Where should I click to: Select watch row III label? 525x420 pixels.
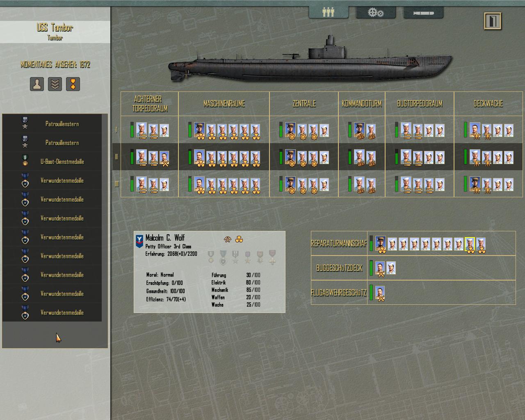point(116,184)
